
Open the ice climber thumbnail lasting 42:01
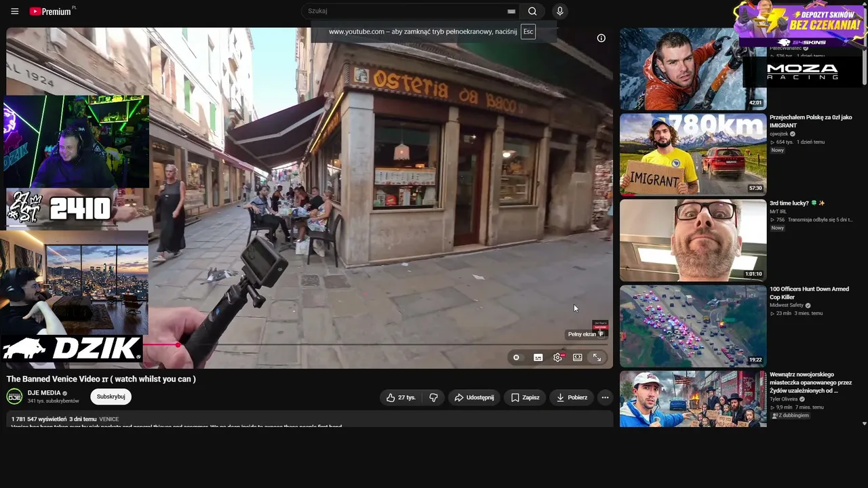coord(693,68)
